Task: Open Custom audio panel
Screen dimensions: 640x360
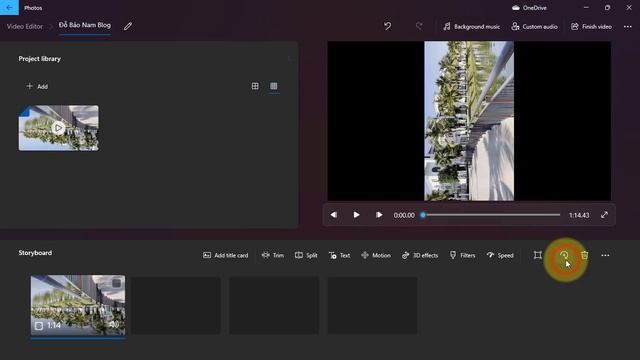Action: (534, 27)
